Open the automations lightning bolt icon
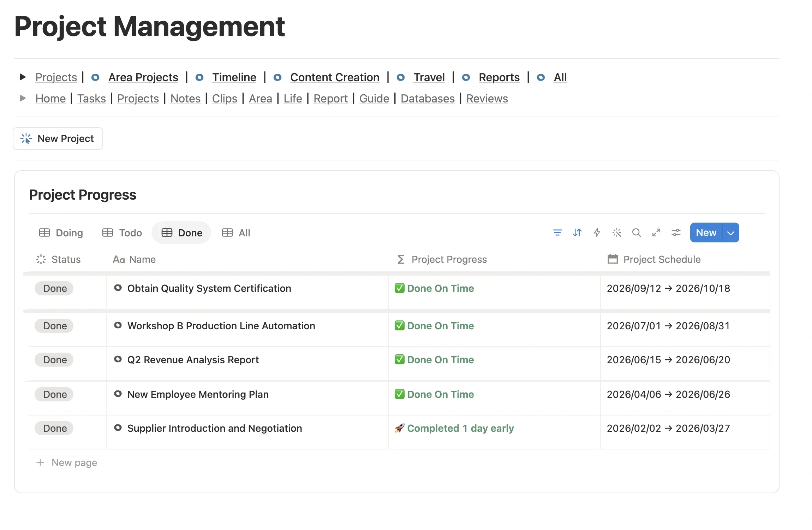812x530 pixels. click(x=597, y=232)
